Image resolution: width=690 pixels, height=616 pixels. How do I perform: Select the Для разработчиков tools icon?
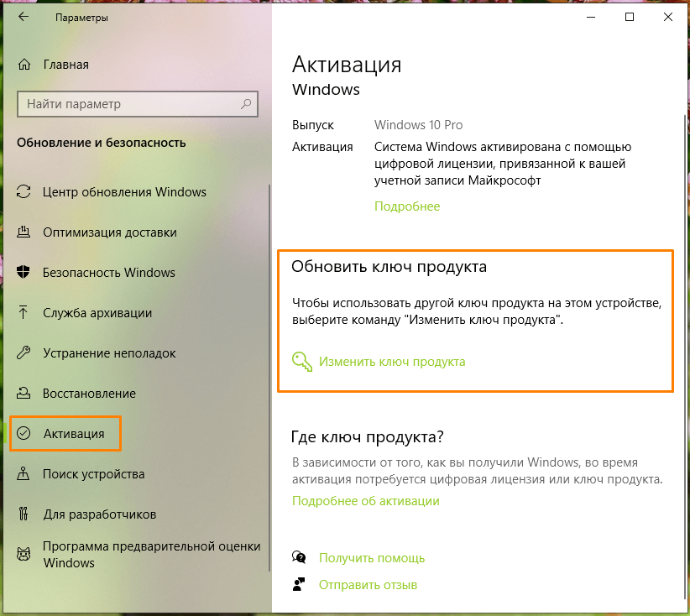[x=24, y=514]
